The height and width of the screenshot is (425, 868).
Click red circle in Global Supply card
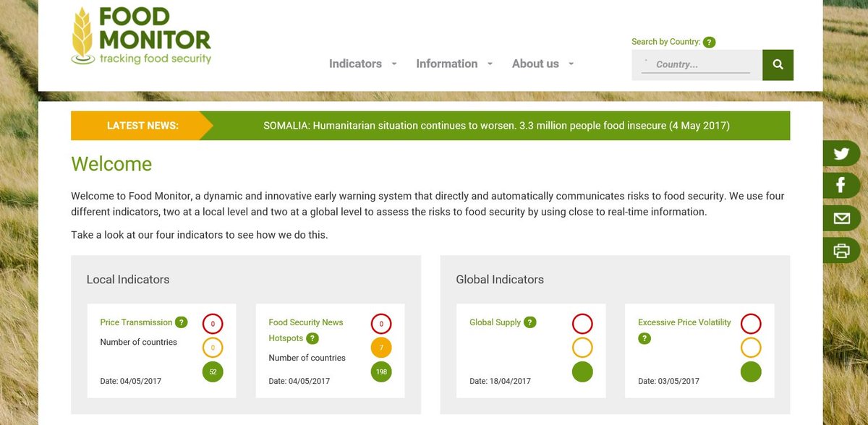coord(582,324)
